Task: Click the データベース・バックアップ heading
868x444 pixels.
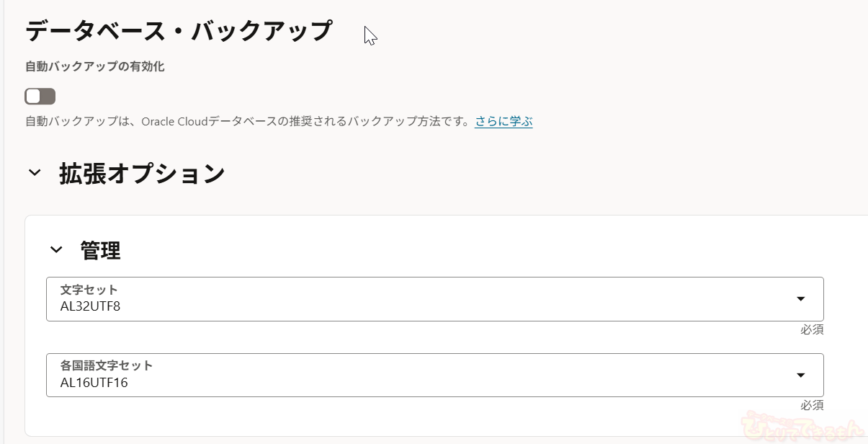Action: pyautogui.click(x=179, y=32)
